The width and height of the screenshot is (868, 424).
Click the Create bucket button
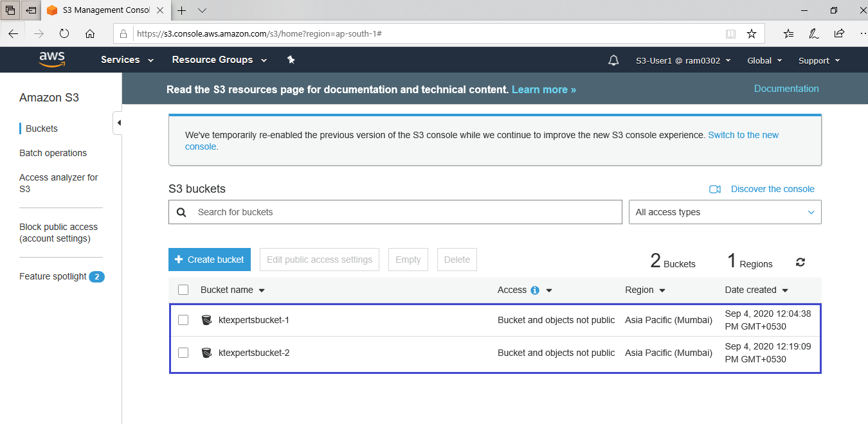click(x=211, y=260)
